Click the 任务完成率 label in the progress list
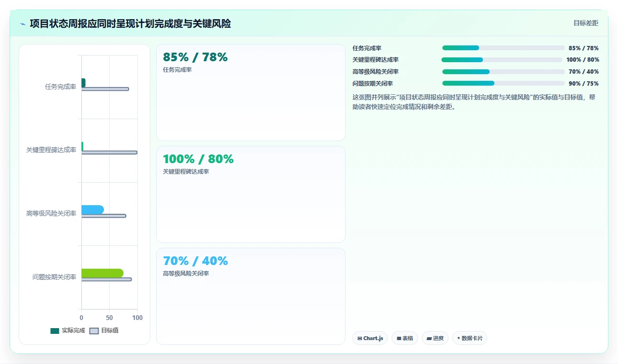Viewport: 618px width, 364px height. click(x=367, y=48)
